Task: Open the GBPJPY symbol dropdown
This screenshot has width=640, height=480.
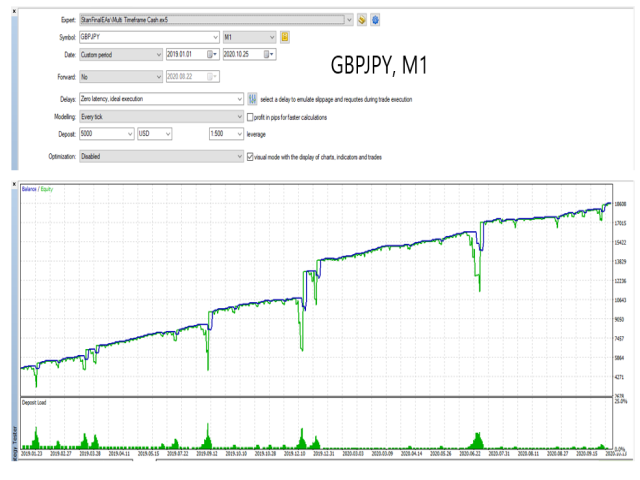Action: [215, 37]
